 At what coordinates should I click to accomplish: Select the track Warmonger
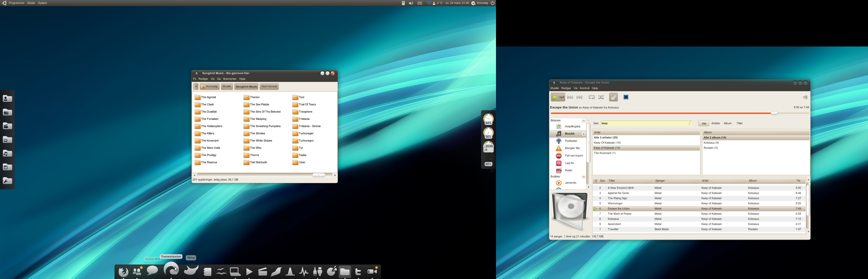click(699, 204)
